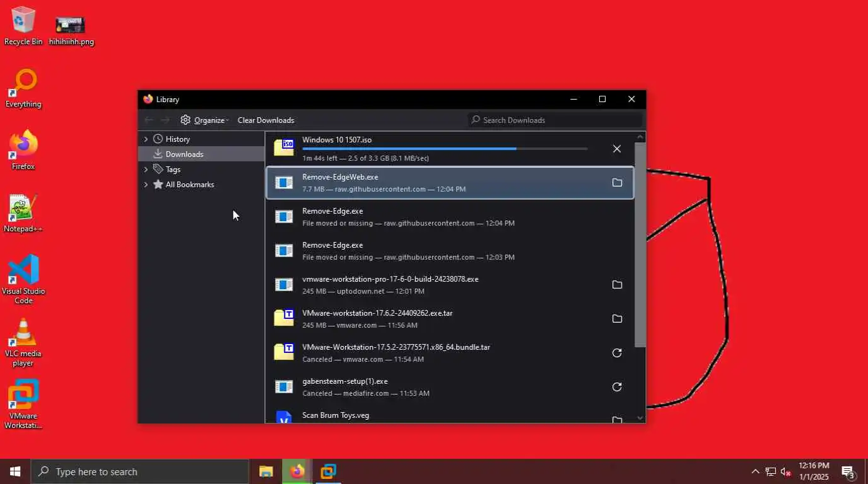The height and width of the screenshot is (484, 868).
Task: Click the Windows 10 1507.iso progress bar
Action: [445, 149]
